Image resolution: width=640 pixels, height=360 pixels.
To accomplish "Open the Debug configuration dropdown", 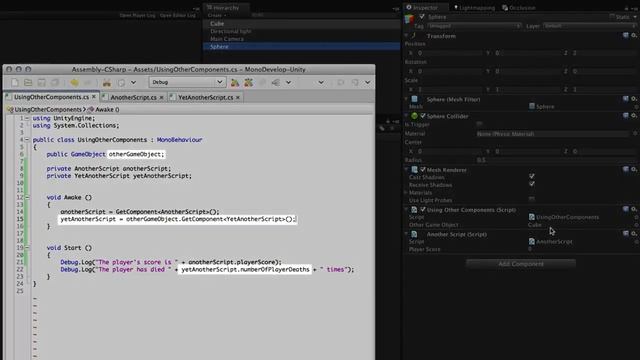I will tap(187, 82).
